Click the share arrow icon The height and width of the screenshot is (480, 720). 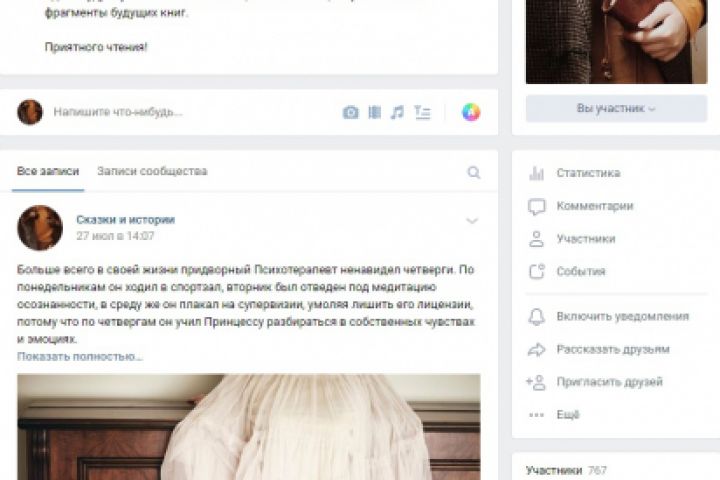point(536,350)
